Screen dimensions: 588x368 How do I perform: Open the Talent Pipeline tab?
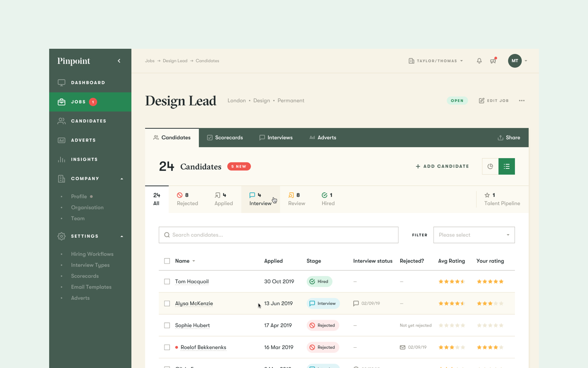click(x=502, y=199)
